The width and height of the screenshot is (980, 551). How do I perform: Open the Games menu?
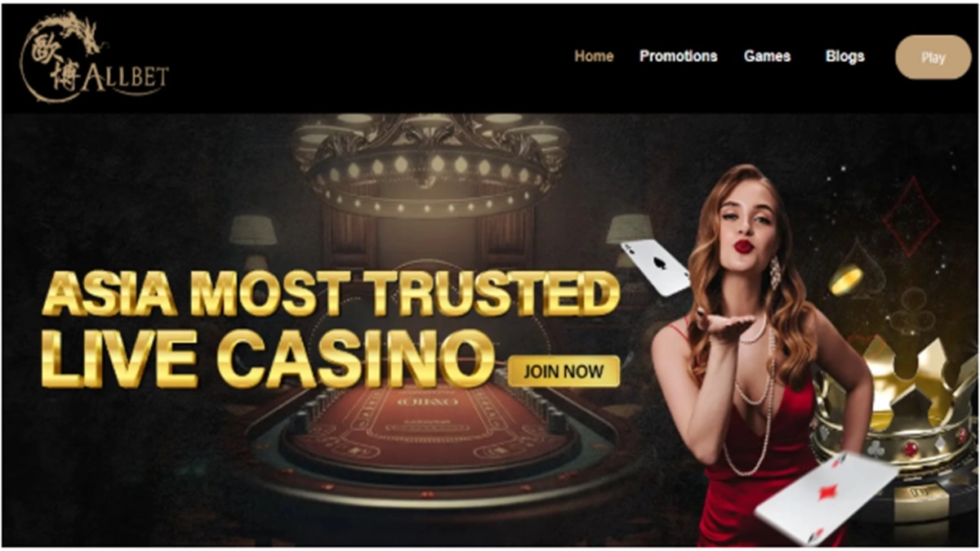click(x=767, y=56)
